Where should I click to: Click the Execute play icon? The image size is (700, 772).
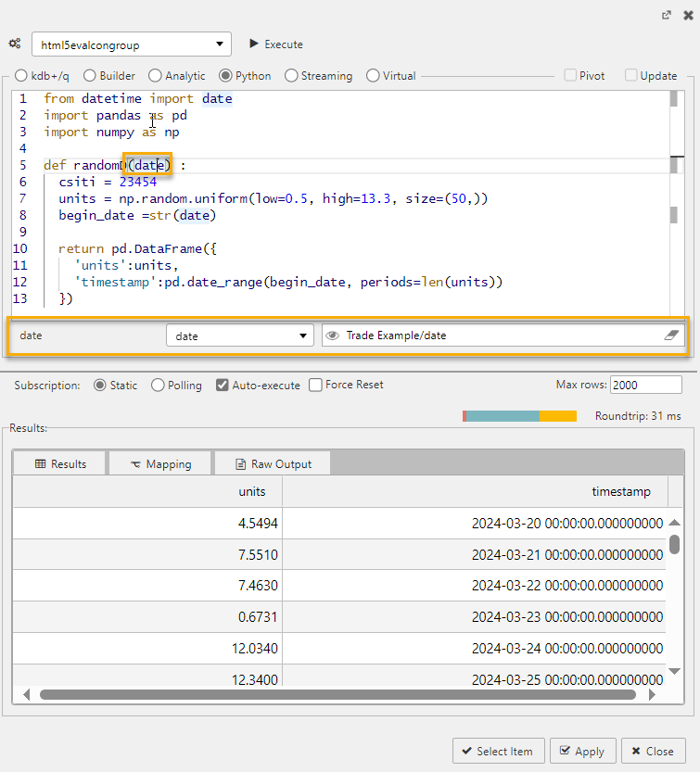(254, 44)
